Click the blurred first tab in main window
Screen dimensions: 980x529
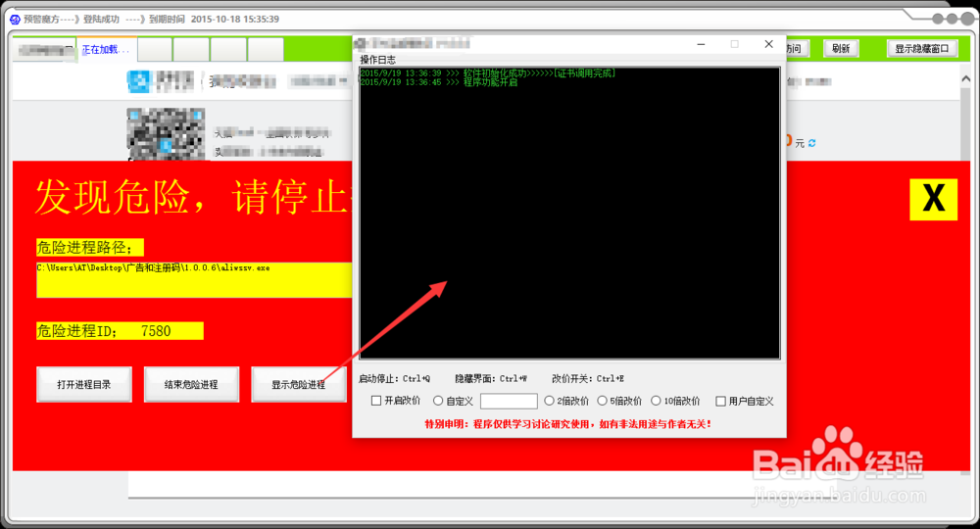(44, 50)
